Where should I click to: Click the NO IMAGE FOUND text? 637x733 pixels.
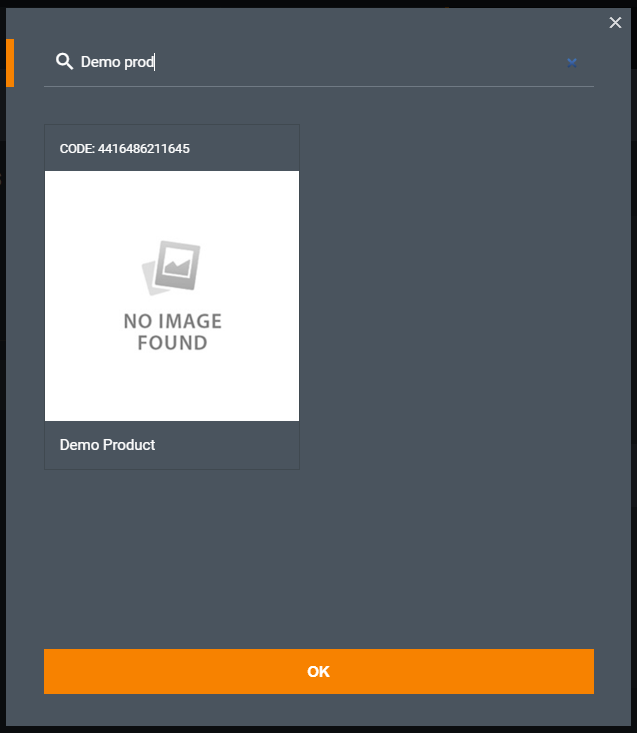pyautogui.click(x=172, y=332)
